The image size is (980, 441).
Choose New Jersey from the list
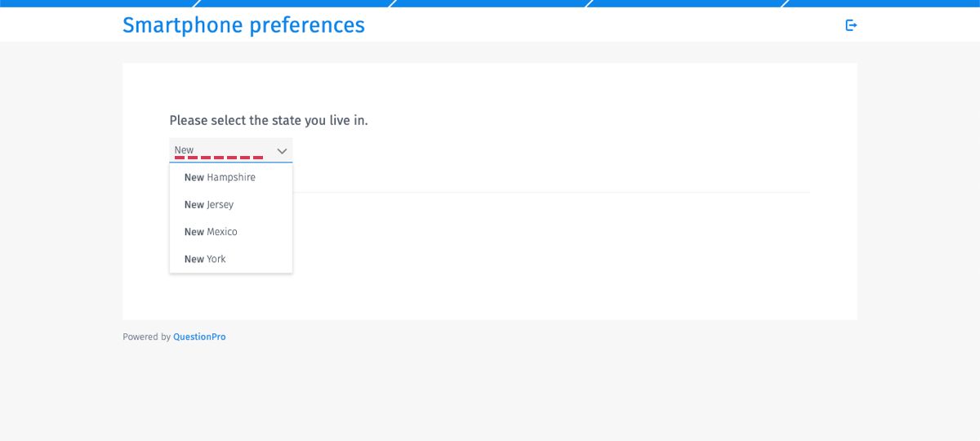click(209, 205)
